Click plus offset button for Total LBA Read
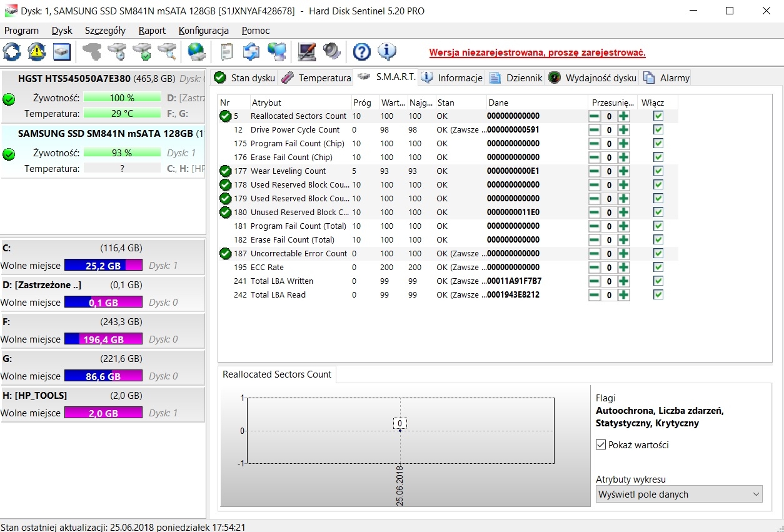784x532 pixels. (x=624, y=295)
